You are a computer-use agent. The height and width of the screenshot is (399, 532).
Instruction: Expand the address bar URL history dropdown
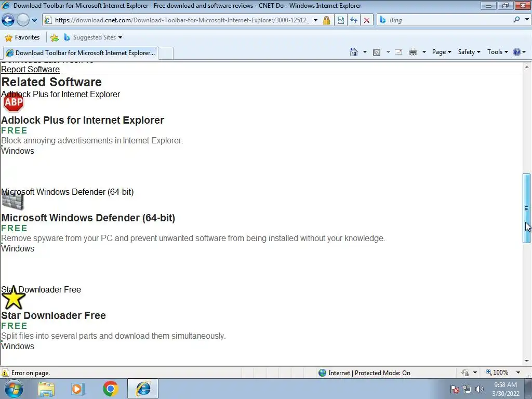tap(315, 20)
